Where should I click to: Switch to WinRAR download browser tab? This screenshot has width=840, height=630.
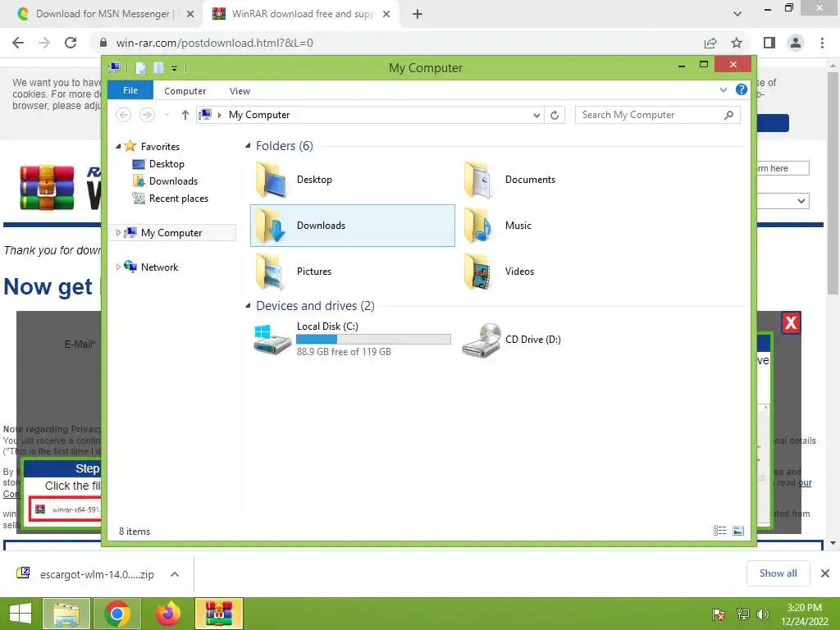tap(302, 14)
